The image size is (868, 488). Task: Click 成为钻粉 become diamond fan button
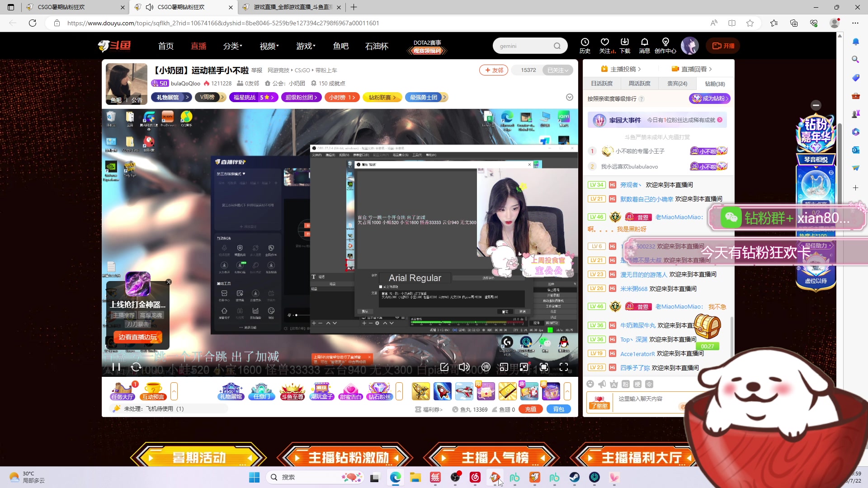pyautogui.click(x=709, y=98)
